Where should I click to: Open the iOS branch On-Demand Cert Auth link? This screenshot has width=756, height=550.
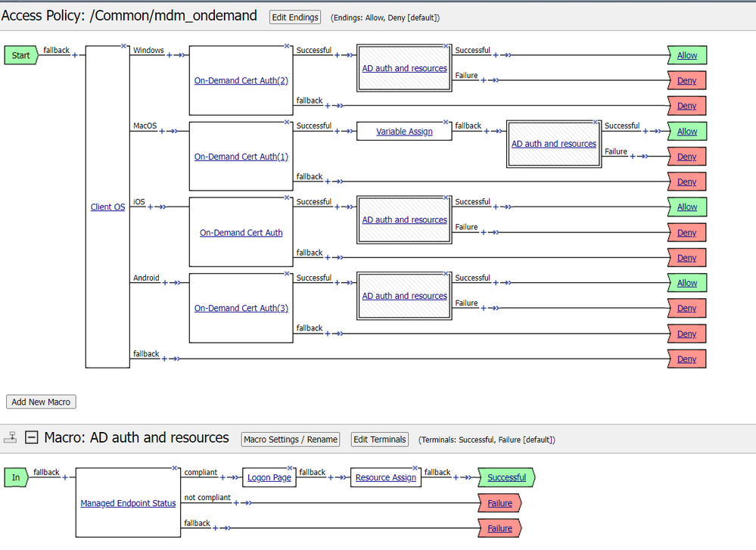pyautogui.click(x=241, y=232)
